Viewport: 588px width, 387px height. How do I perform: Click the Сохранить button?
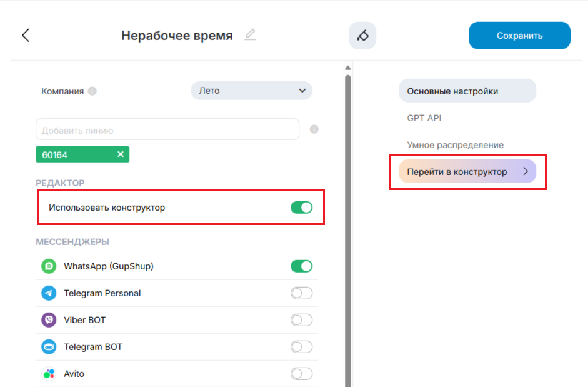(x=519, y=36)
